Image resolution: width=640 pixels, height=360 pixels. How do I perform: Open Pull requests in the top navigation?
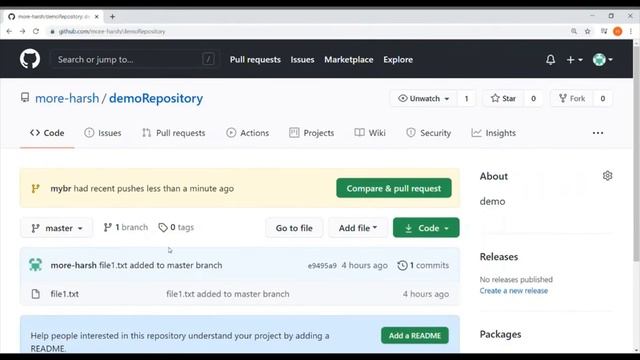[x=255, y=60]
